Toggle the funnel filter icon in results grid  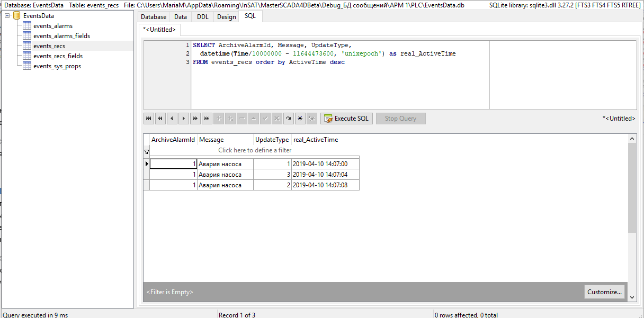pos(147,151)
